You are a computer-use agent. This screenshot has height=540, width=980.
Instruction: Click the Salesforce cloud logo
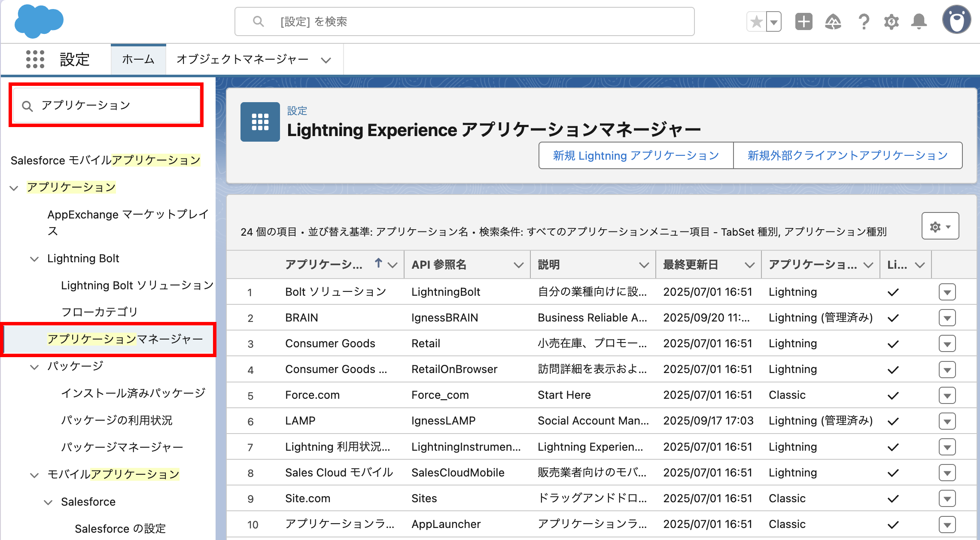tap(39, 21)
